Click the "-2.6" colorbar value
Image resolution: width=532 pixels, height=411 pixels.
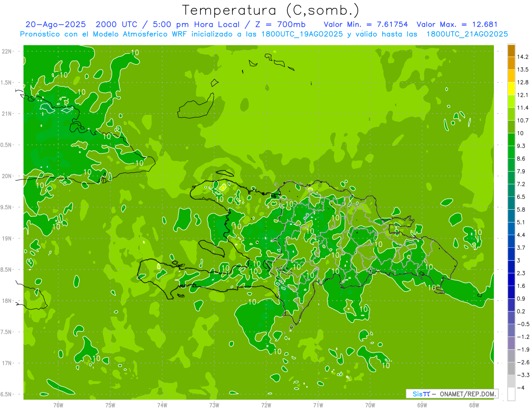pyautogui.click(x=524, y=362)
